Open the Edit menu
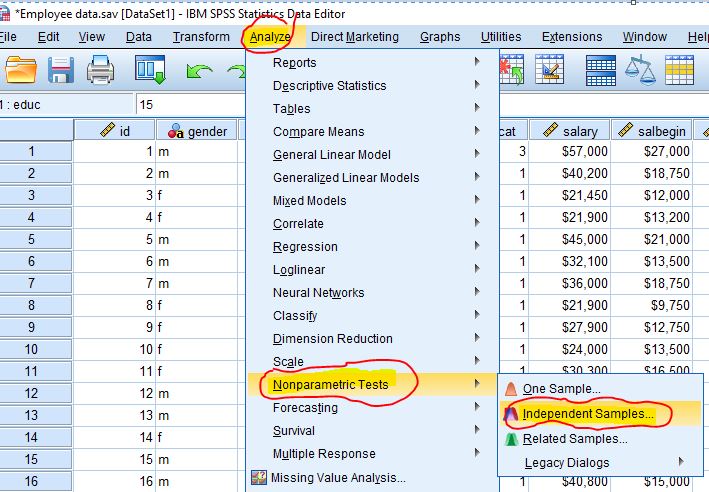Image resolution: width=709 pixels, height=492 pixels. coord(48,37)
